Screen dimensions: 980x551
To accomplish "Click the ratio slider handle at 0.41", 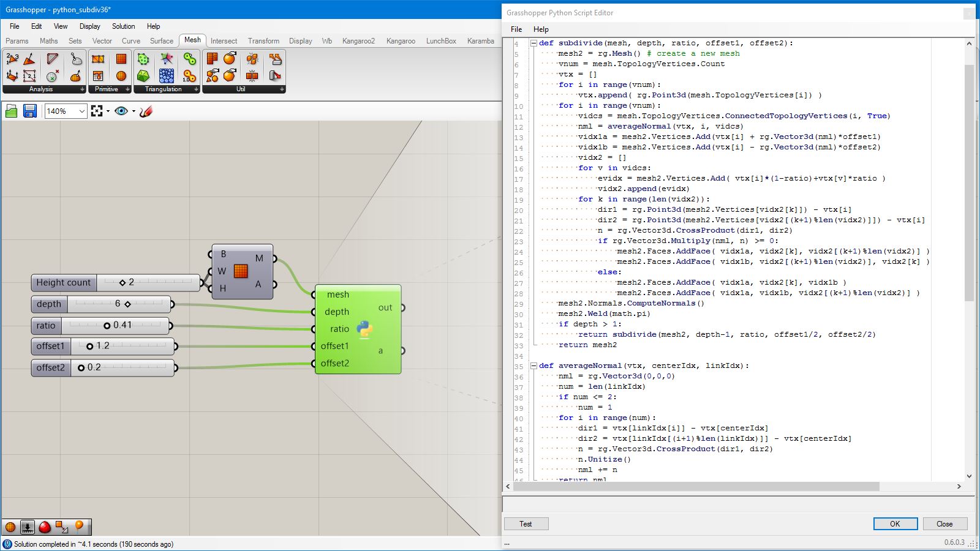I will tap(107, 326).
